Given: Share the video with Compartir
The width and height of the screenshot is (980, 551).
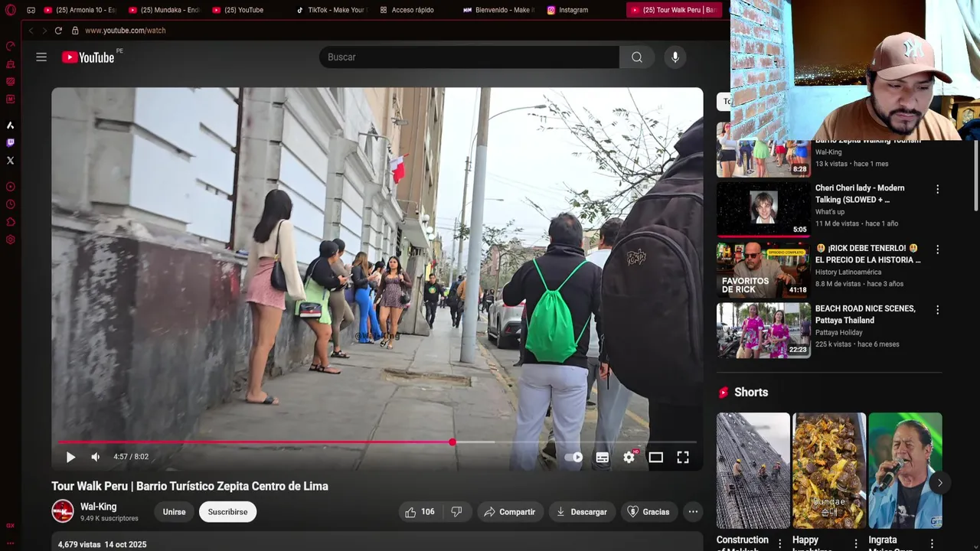Looking at the screenshot, I should click(x=511, y=512).
